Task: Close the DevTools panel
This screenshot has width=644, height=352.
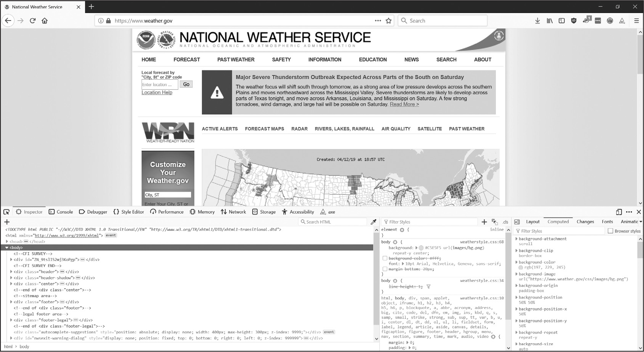Action: pos(639,212)
